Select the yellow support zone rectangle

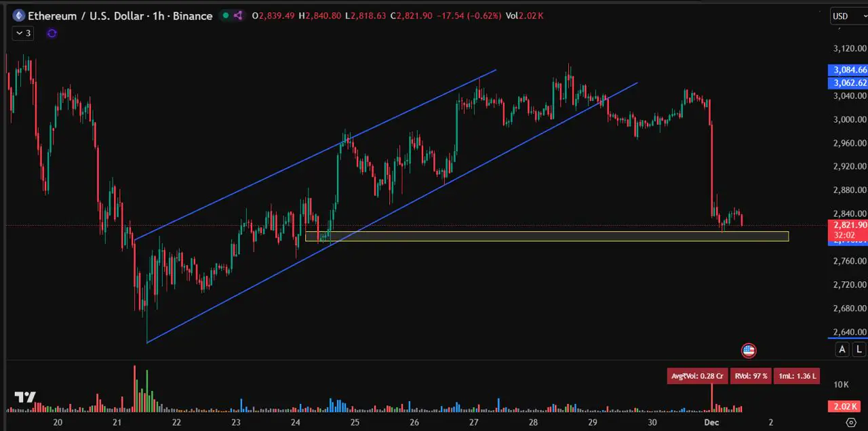pyautogui.click(x=547, y=237)
